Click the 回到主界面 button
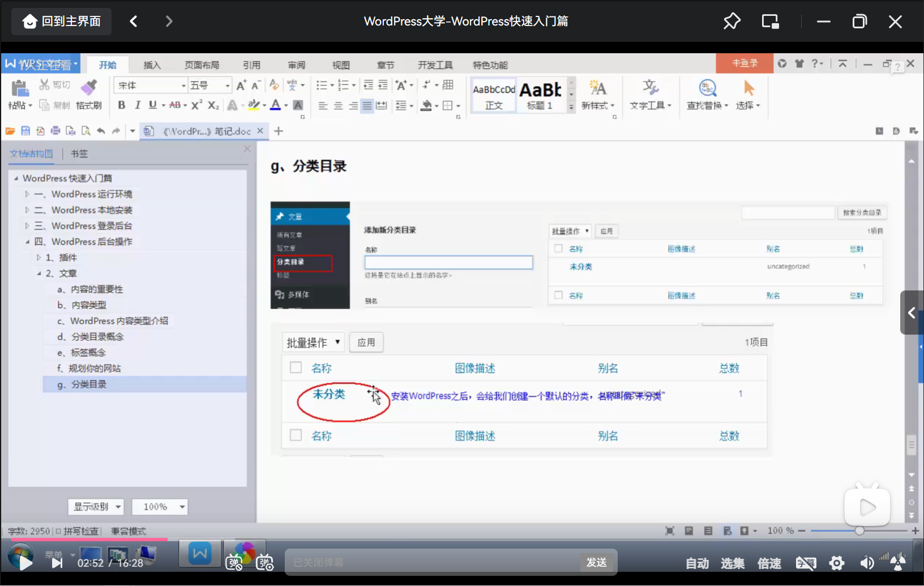 pyautogui.click(x=62, y=22)
